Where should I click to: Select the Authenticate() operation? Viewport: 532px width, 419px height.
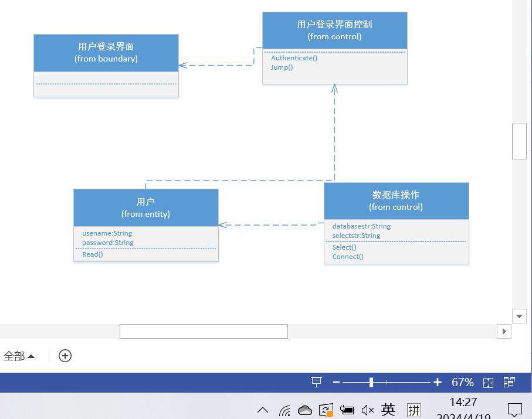coord(294,58)
